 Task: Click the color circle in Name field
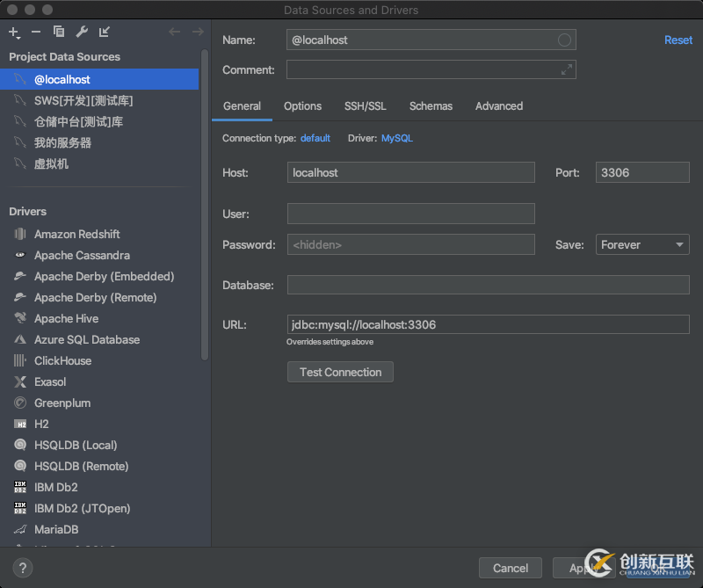point(564,40)
